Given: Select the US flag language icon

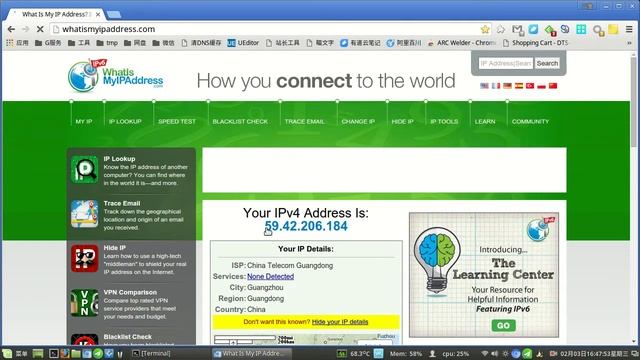Looking at the screenshot, I should (x=484, y=86).
